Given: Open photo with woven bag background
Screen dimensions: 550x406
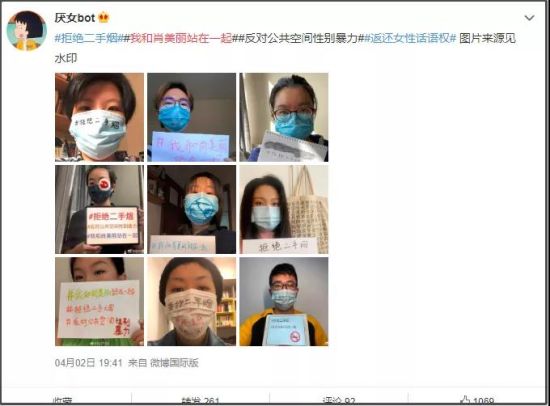Looking at the screenshot, I should click(x=284, y=209).
